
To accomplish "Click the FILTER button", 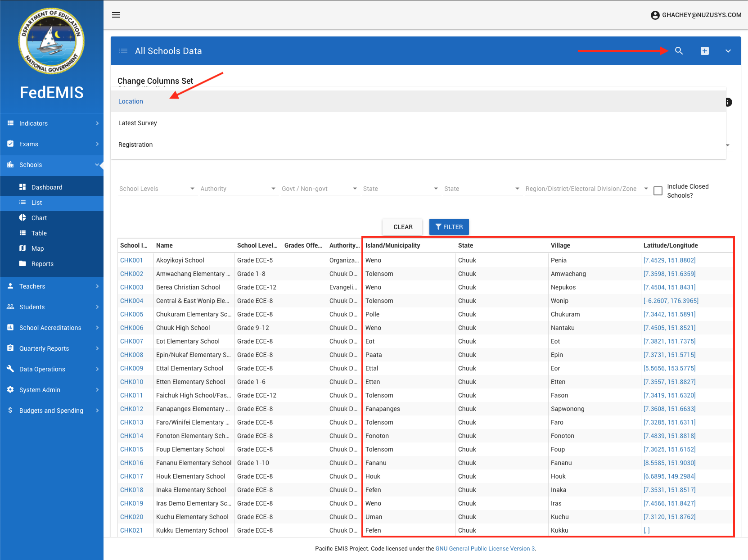I will click(449, 227).
